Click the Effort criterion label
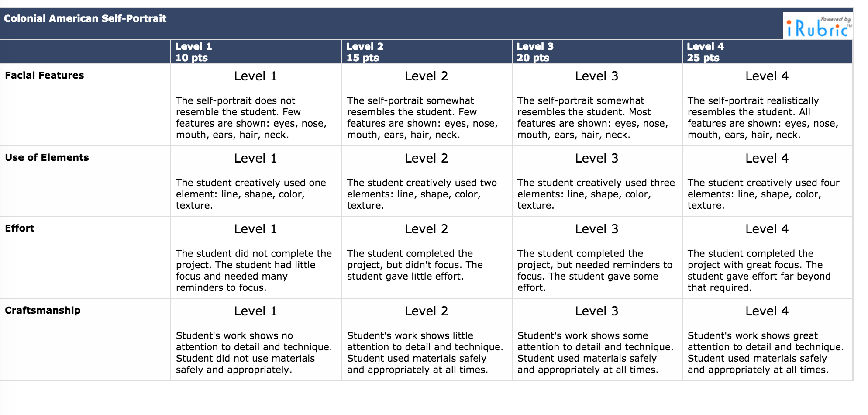 20,228
